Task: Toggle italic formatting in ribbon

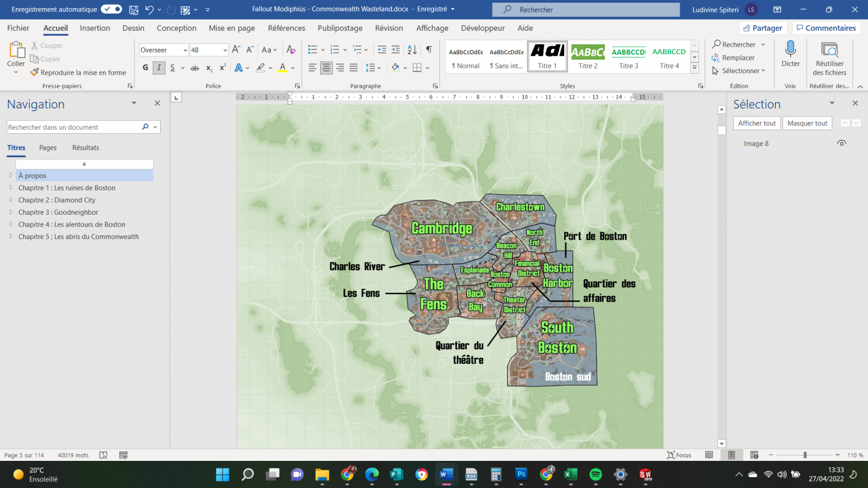Action: click(159, 68)
